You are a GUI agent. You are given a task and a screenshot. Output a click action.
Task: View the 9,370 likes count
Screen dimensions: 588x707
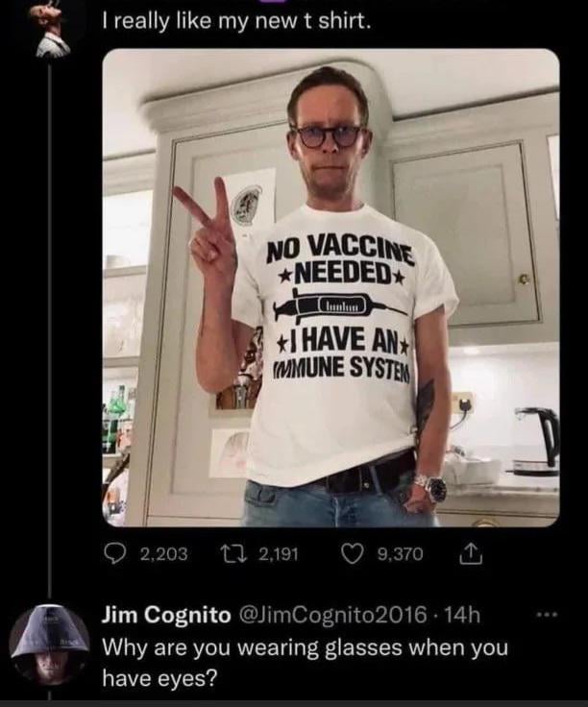pyautogui.click(x=400, y=554)
